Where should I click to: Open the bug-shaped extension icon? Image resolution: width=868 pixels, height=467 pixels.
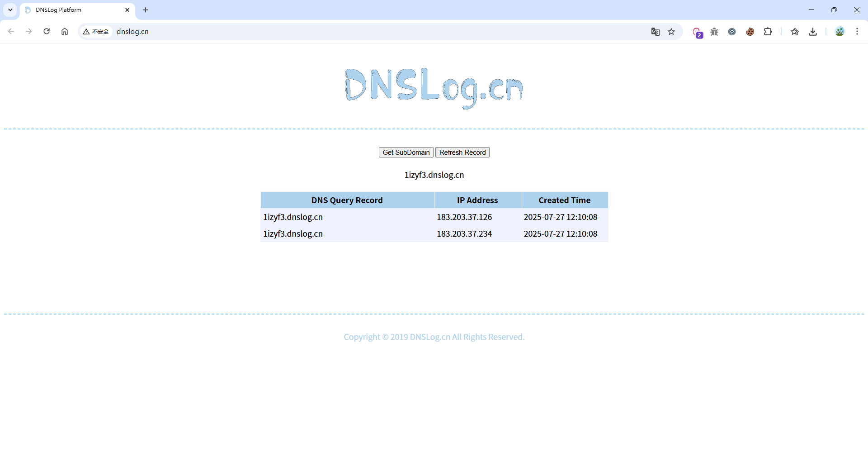point(714,31)
